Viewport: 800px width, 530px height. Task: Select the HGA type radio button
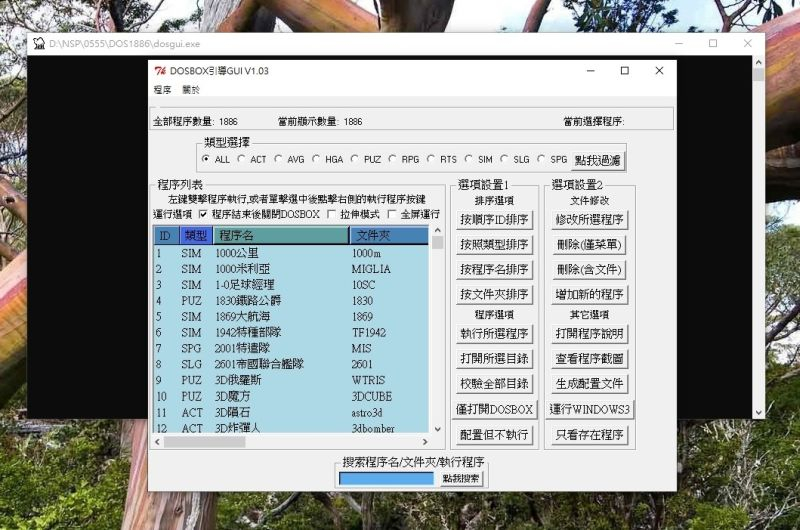pos(316,159)
